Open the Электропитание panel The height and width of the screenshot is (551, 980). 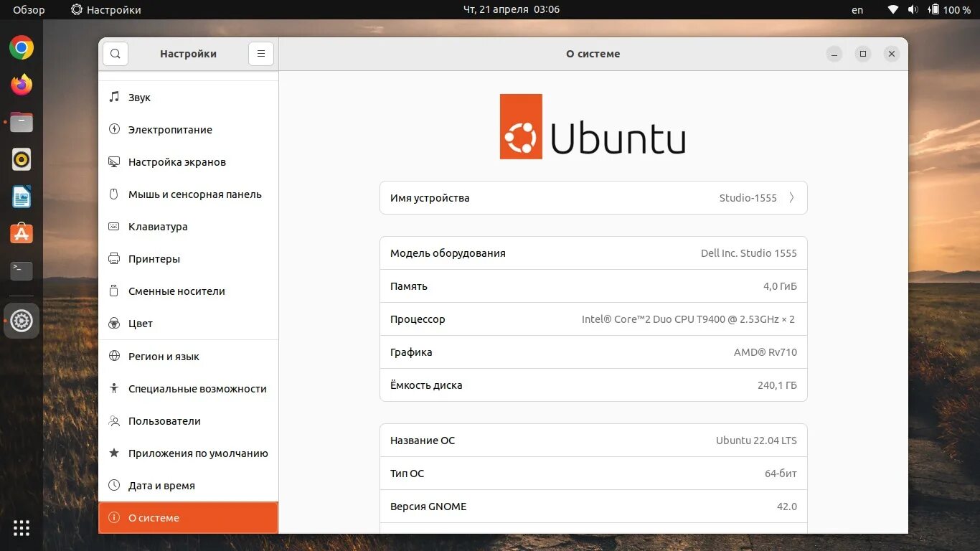188,129
